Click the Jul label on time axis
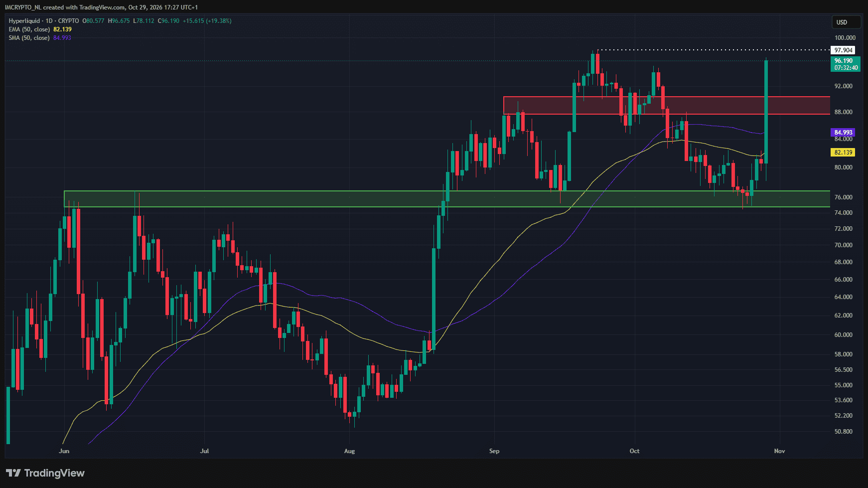The image size is (868, 488). click(204, 451)
